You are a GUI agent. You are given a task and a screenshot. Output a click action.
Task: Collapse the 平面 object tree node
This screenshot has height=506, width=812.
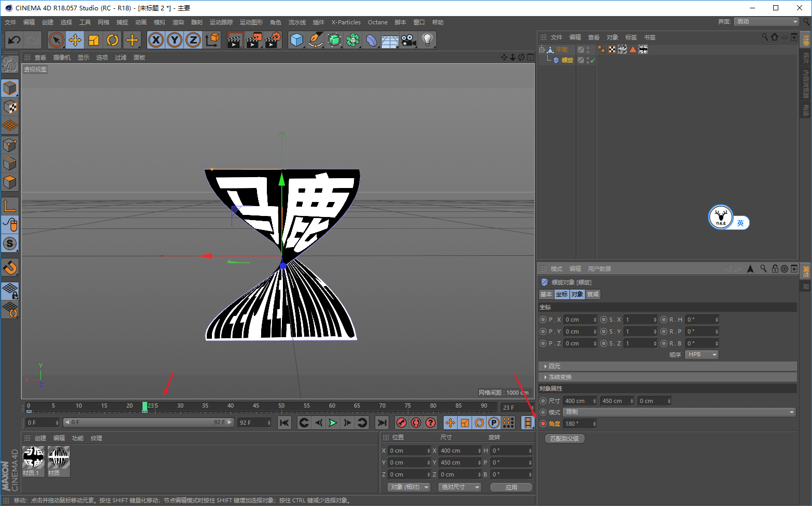[542, 50]
